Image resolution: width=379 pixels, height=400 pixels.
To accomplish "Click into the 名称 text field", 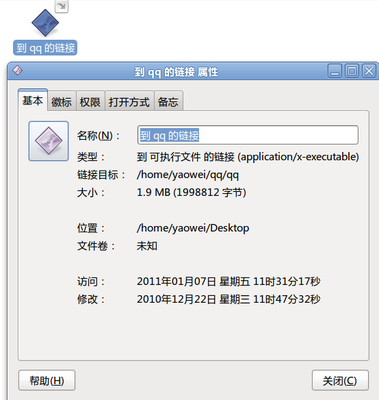I will pos(248,135).
